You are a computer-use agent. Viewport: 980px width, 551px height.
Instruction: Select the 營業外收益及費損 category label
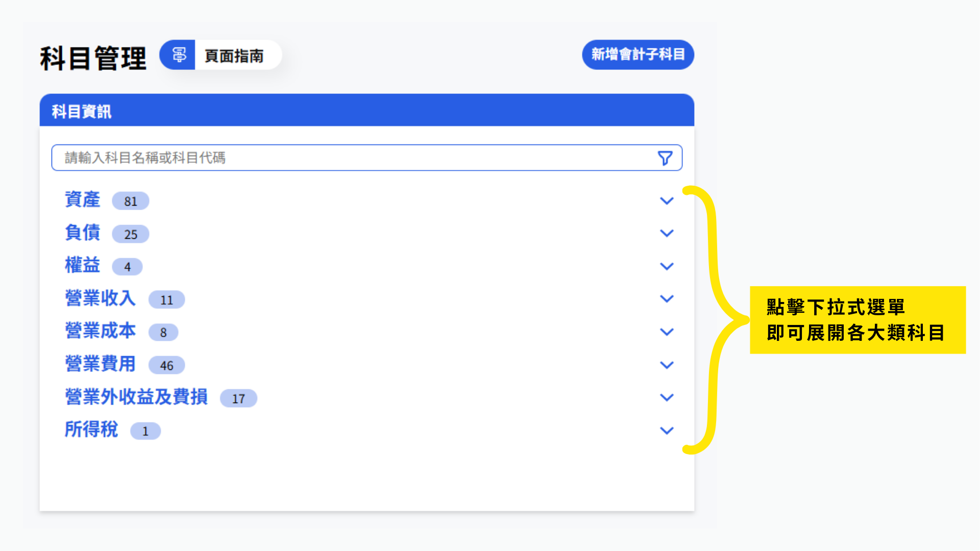point(136,397)
